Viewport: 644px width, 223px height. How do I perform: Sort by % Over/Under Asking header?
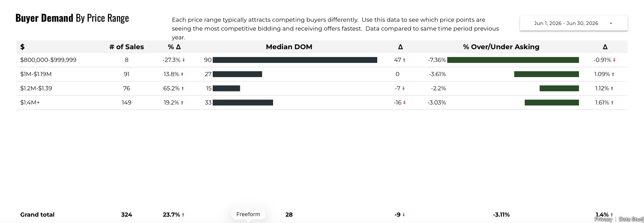coord(501,47)
